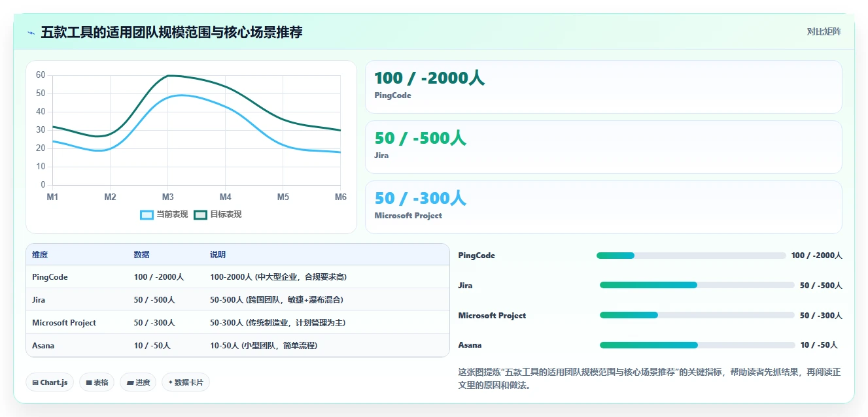This screenshot has height=417, width=868.
Task: Select the Chart.js tag chip
Action: 49,382
